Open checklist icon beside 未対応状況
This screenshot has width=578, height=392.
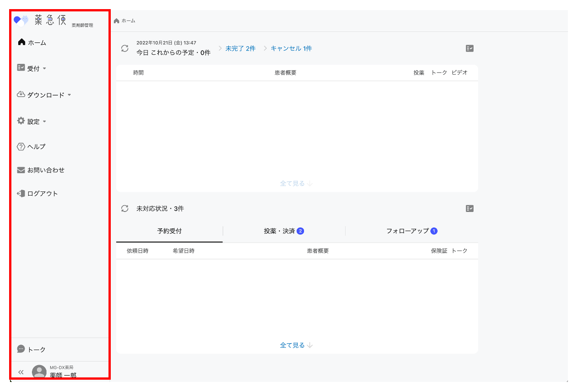(470, 208)
